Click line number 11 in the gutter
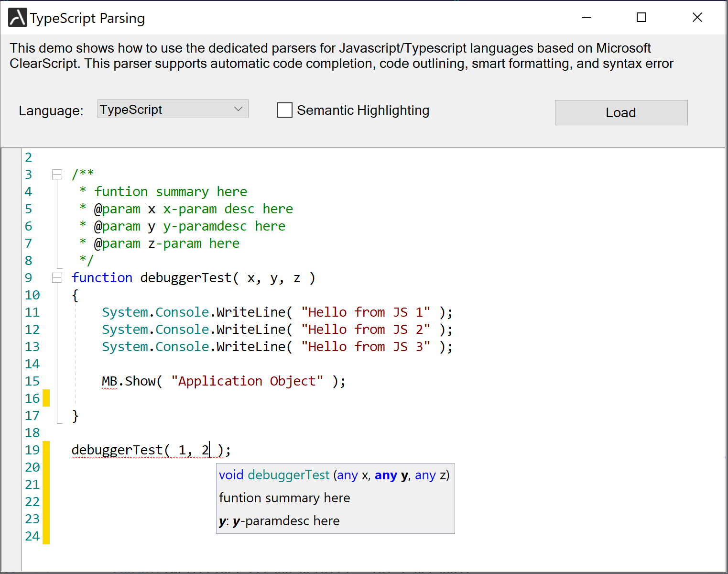Screen dimensions: 728x574 click(x=32, y=312)
